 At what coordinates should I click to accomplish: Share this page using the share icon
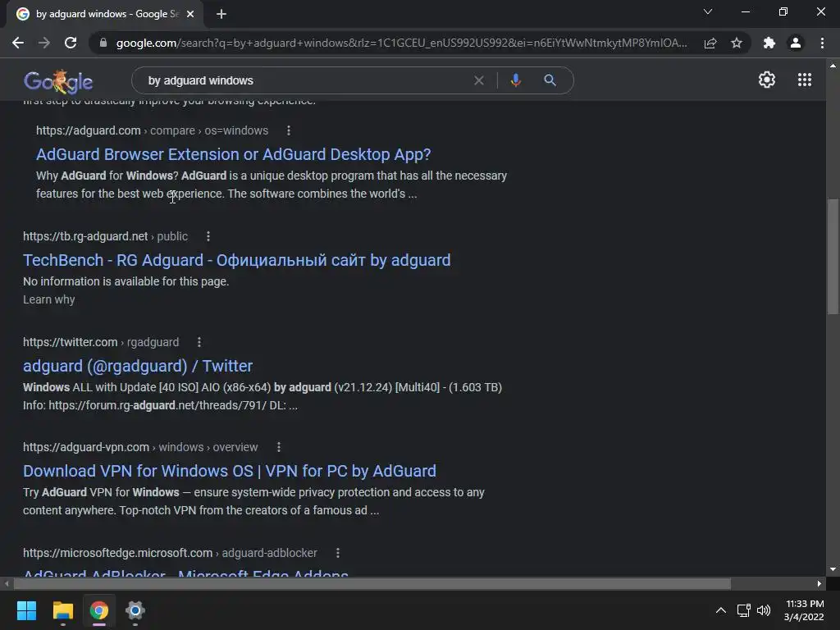click(x=710, y=43)
